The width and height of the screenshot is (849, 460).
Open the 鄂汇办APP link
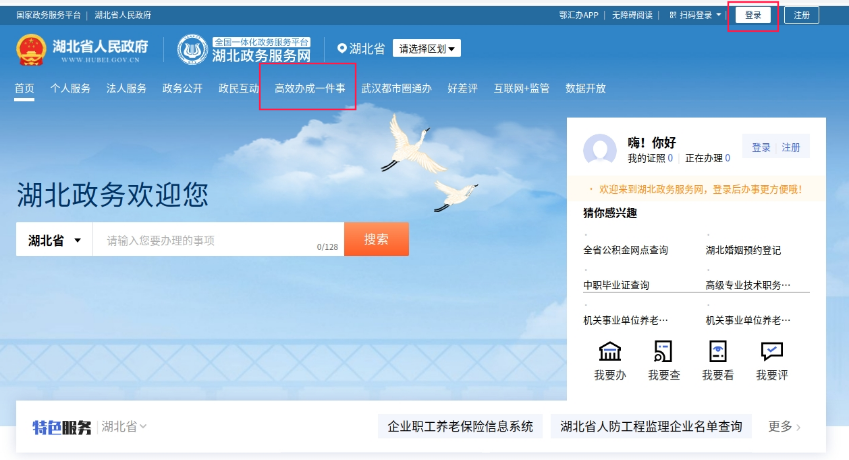(579, 15)
